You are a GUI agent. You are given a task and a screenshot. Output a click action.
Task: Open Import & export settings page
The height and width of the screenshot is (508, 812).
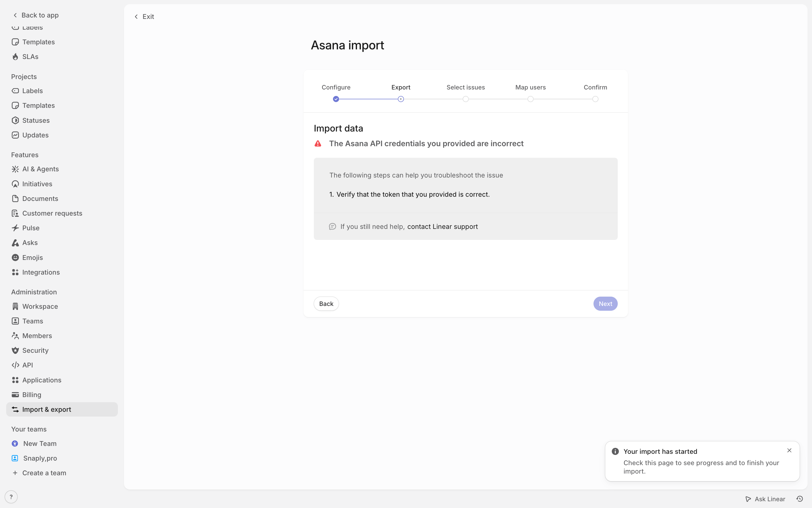pyautogui.click(x=62, y=409)
